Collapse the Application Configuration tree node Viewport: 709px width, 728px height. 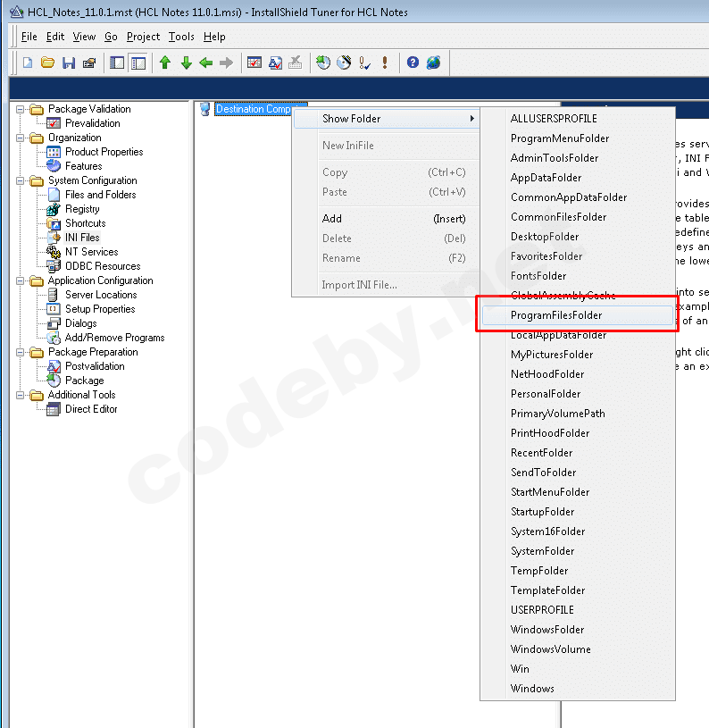(x=21, y=280)
